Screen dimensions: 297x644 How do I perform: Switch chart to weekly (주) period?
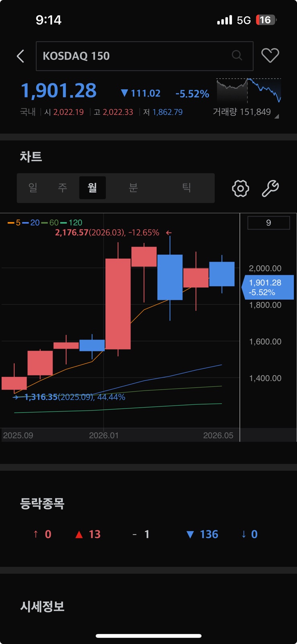pyautogui.click(x=62, y=188)
